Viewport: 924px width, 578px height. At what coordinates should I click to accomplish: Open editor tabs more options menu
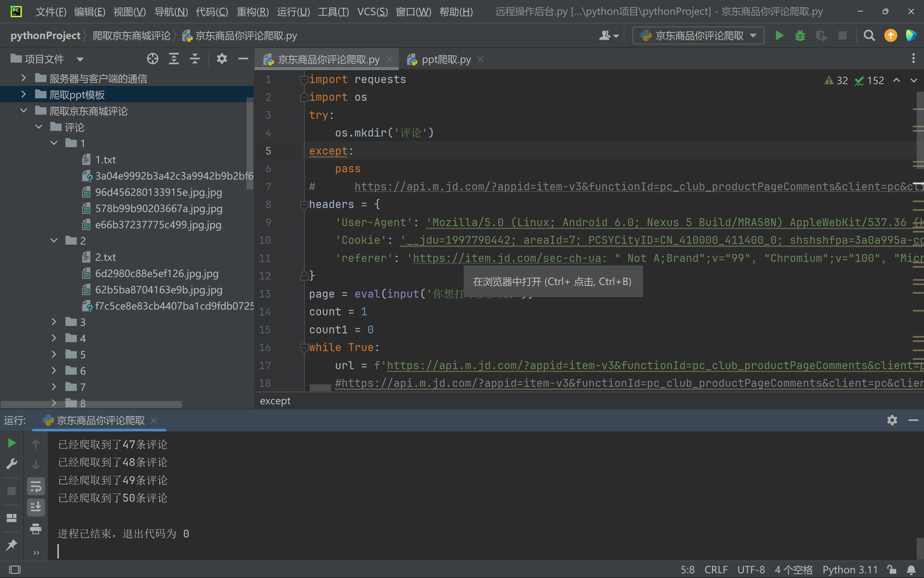(913, 59)
